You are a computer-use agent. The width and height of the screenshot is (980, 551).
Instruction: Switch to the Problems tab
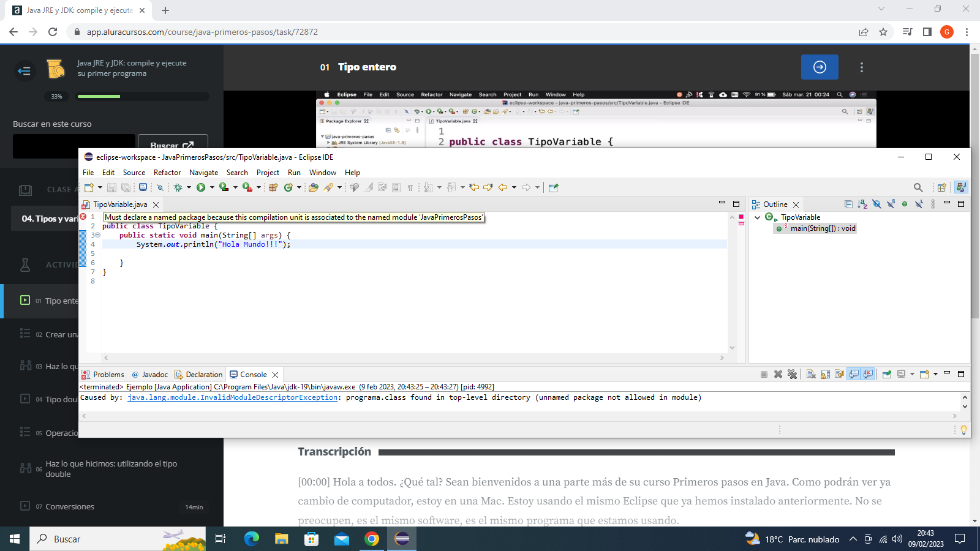(x=104, y=375)
